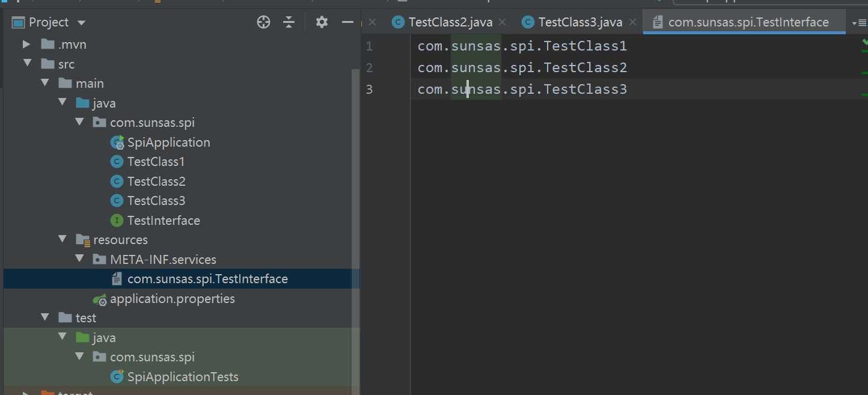
Task: Switch to TestClass3.java tab
Action: tap(580, 22)
